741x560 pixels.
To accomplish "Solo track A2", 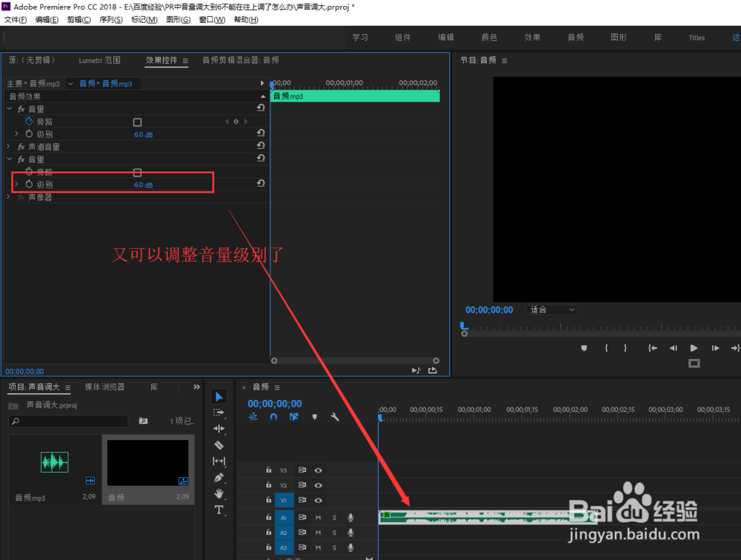I will pyautogui.click(x=334, y=533).
